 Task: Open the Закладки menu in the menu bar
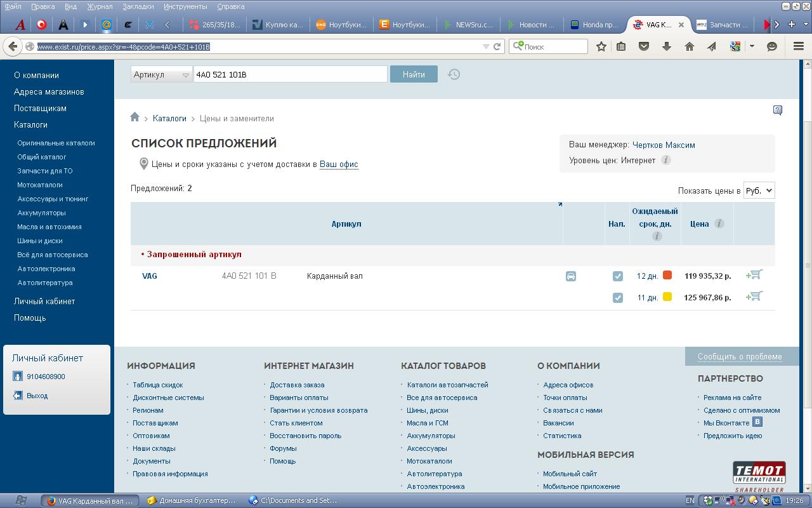pos(138,6)
